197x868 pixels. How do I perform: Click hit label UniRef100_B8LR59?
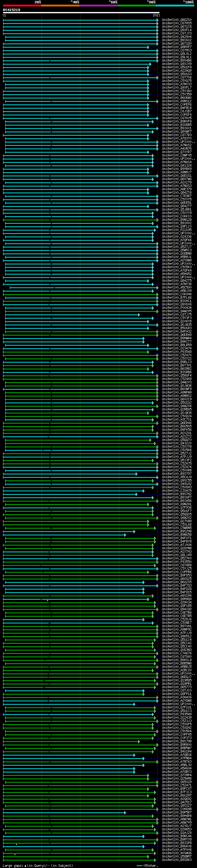(x=177, y=345)
